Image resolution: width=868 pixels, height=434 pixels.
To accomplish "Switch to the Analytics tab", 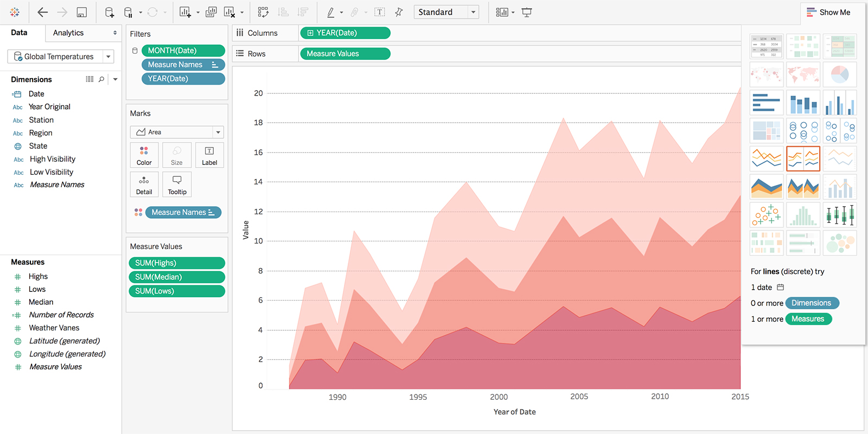I will pos(68,33).
